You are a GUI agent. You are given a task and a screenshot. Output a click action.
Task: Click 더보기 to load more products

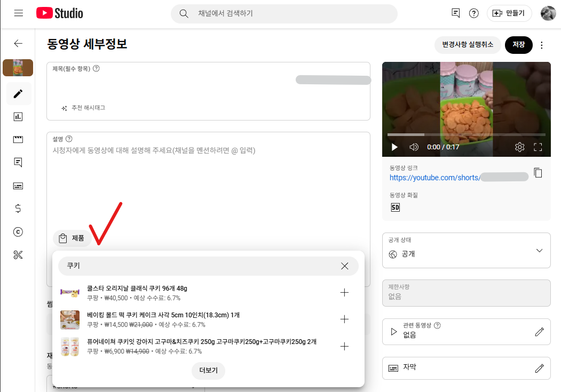point(208,371)
